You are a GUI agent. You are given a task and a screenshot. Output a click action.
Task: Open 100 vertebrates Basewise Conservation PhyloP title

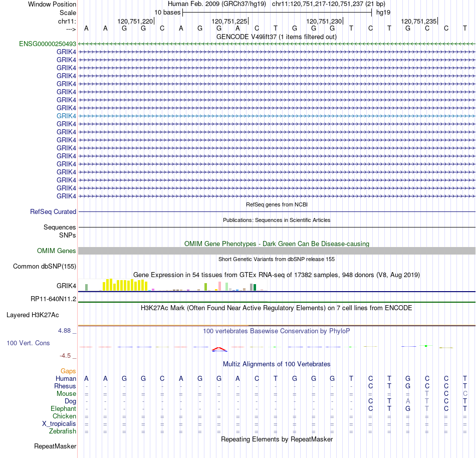coord(277,331)
